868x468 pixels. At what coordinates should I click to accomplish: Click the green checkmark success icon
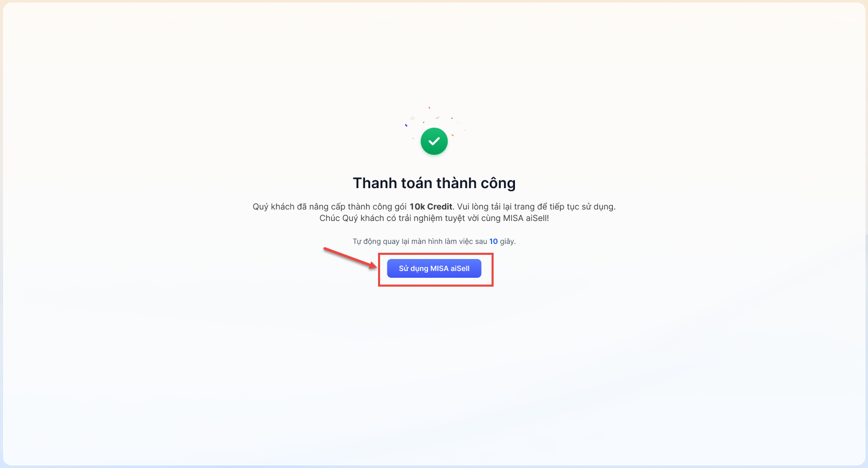[x=434, y=141]
